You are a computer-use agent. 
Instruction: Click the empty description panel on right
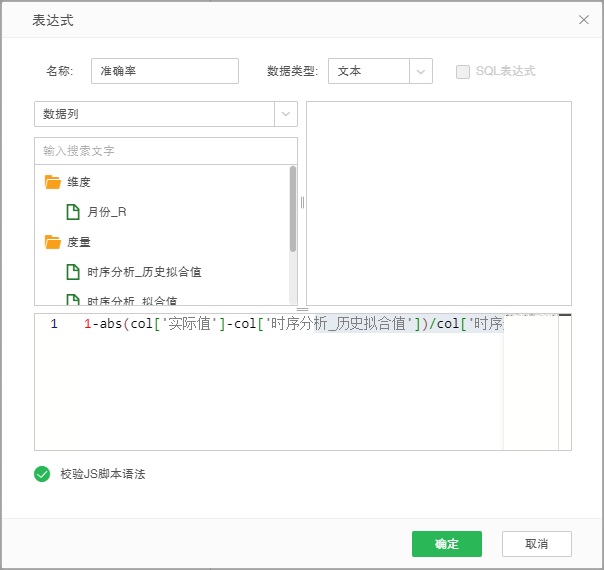(438, 203)
